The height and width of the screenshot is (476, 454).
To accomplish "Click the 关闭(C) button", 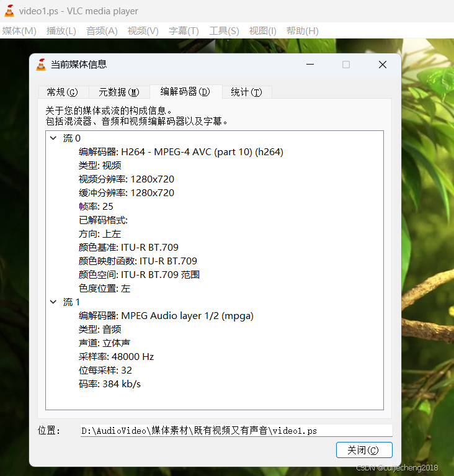I will pos(364,450).
